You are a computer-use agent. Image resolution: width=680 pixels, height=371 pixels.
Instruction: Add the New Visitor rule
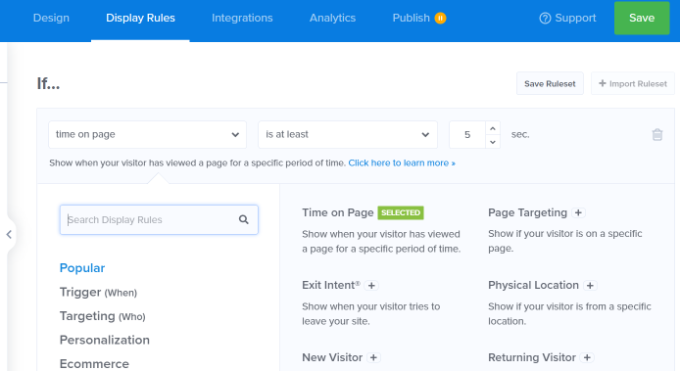point(373,358)
